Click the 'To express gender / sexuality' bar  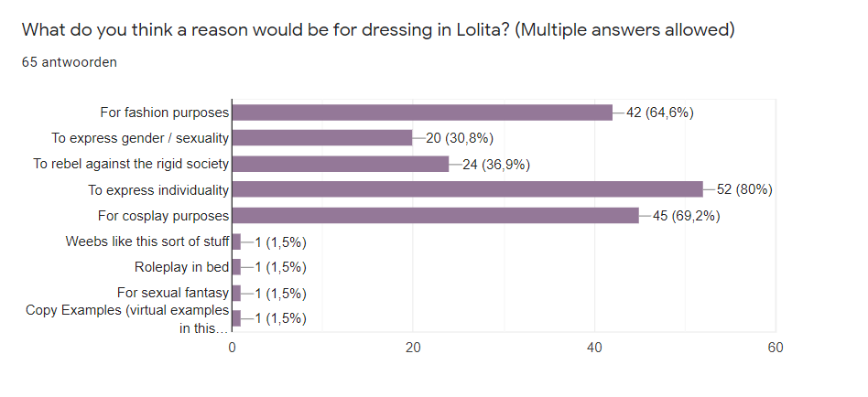(322, 138)
